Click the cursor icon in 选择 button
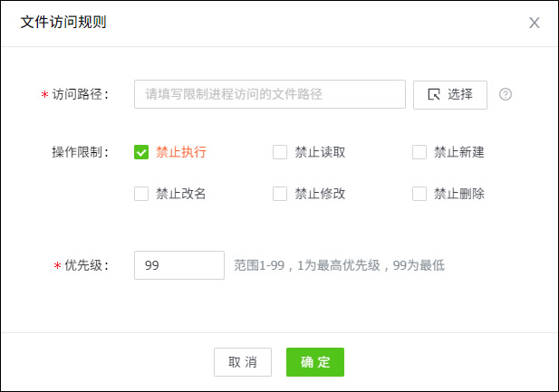This screenshot has height=392, width=559. (433, 94)
